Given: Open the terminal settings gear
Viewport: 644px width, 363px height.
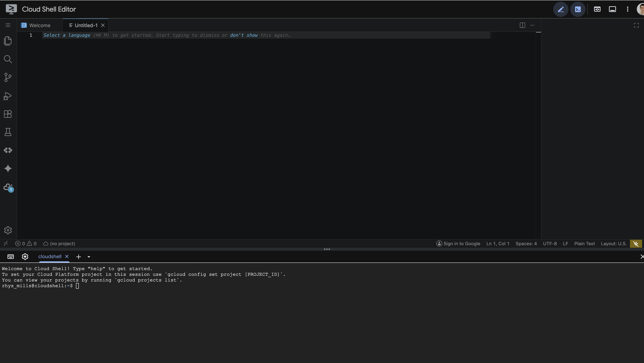Looking at the screenshot, I should 25,257.
